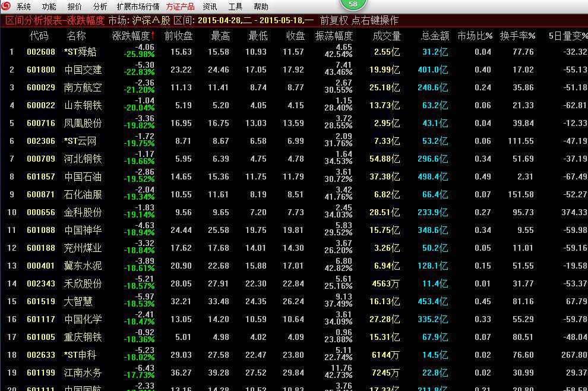This screenshot has height=391, width=588.
Task: Select the 南方航空 stock row
Action: click(83, 87)
